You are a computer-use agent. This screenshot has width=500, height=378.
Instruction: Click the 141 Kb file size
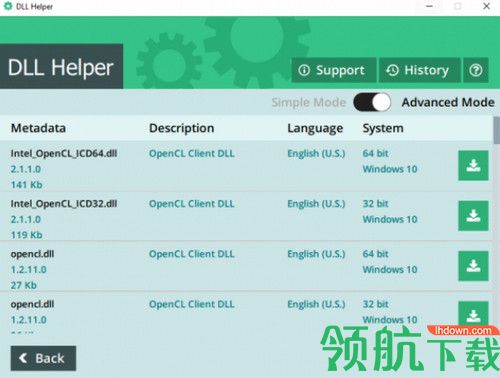26,185
